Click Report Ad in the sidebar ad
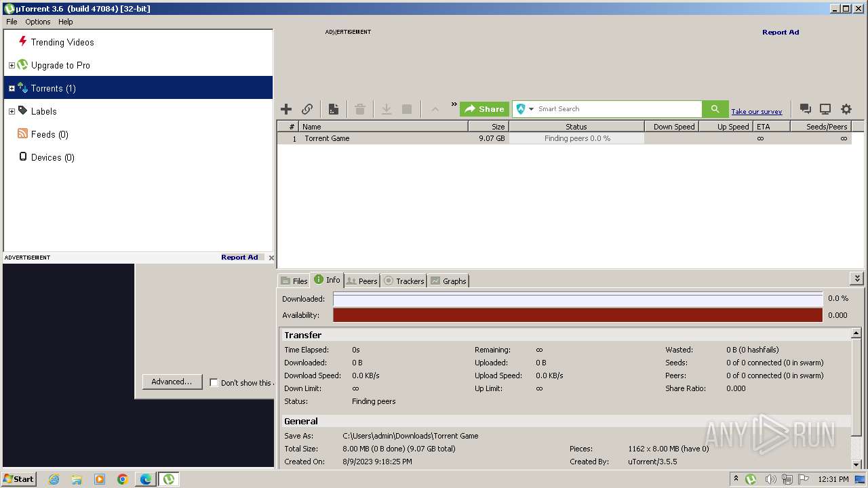The image size is (868, 488). point(239,258)
